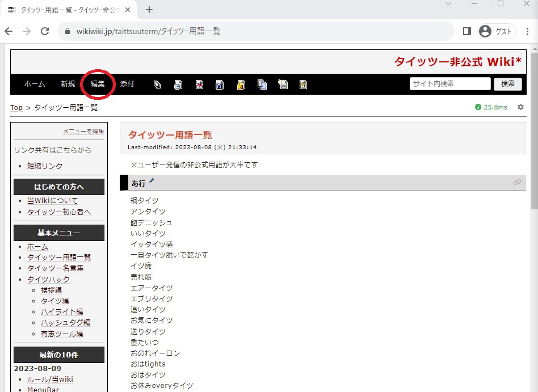Select 編集 in the wiki navigation bar

click(x=98, y=84)
